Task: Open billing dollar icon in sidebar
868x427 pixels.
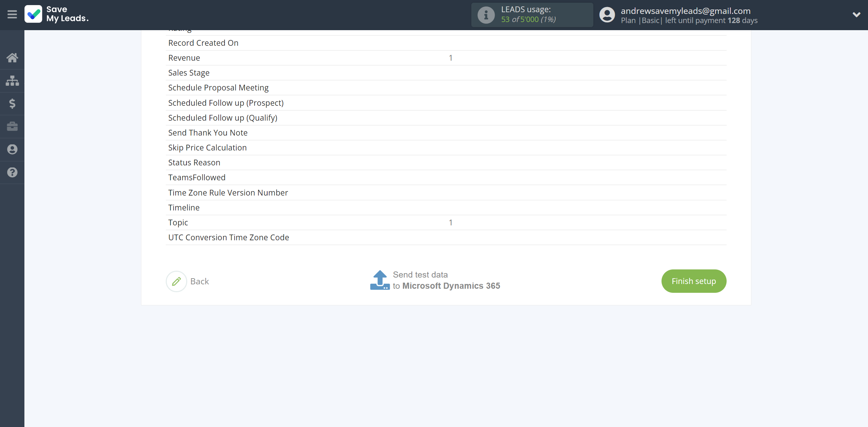Action: pyautogui.click(x=12, y=103)
